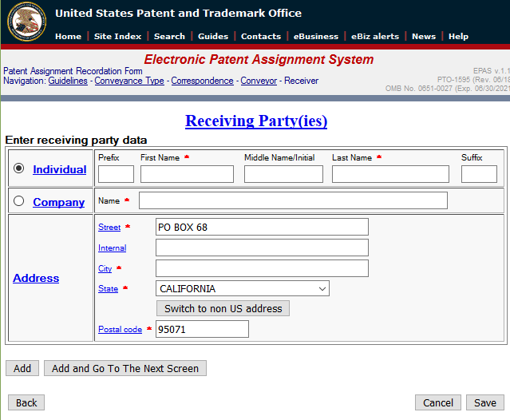Image resolution: width=510 pixels, height=420 pixels.
Task: Click the Add button
Action: [x=22, y=368]
